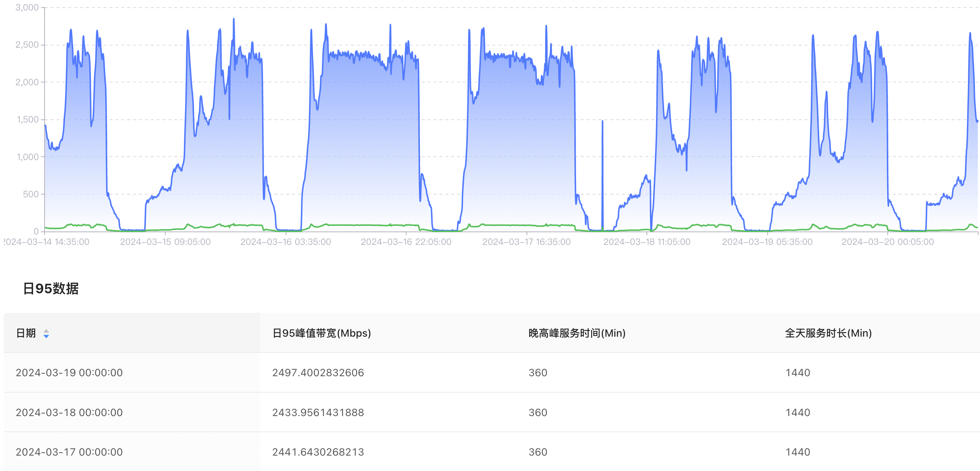980x471 pixels.
Task: Click the 3,000 y-axis label
Action: coord(27,7)
